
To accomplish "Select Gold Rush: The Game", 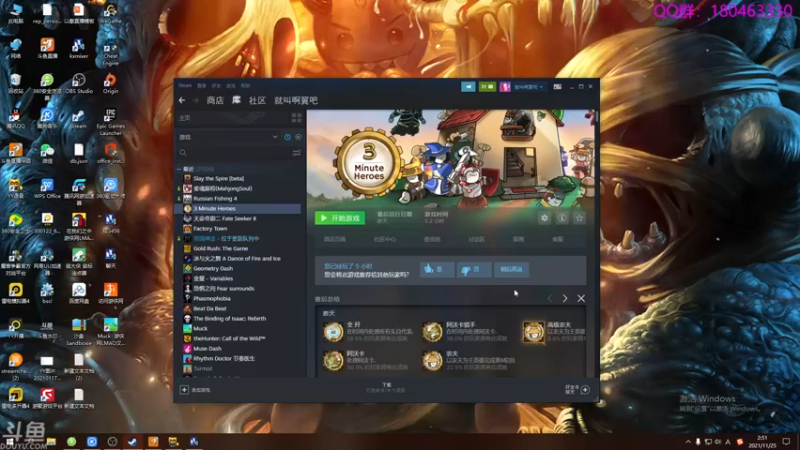I will click(220, 248).
